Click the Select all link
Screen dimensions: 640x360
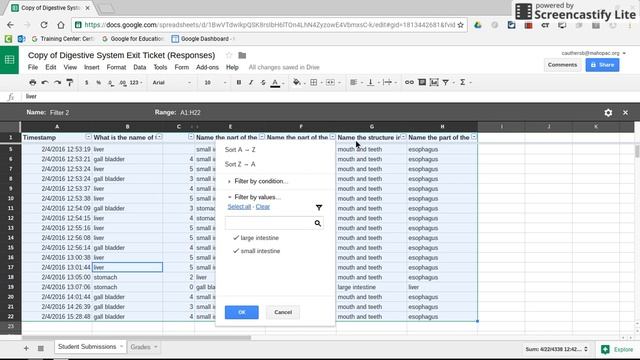tap(239, 207)
